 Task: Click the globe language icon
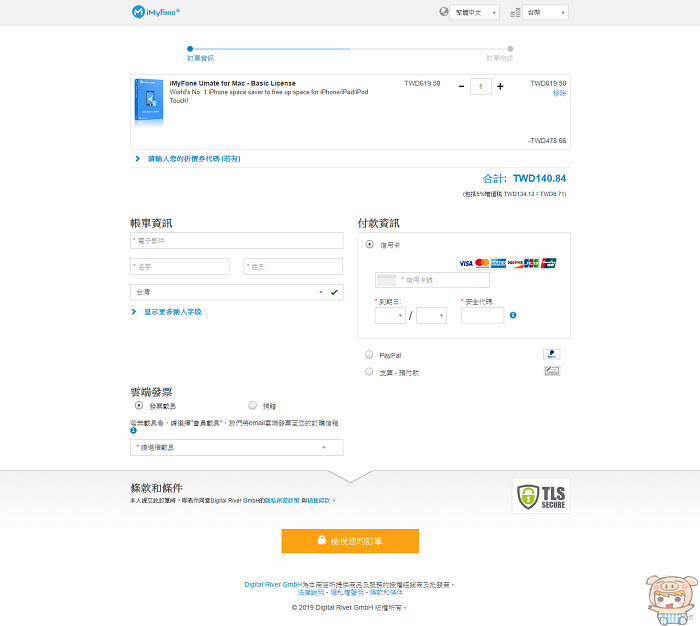443,12
